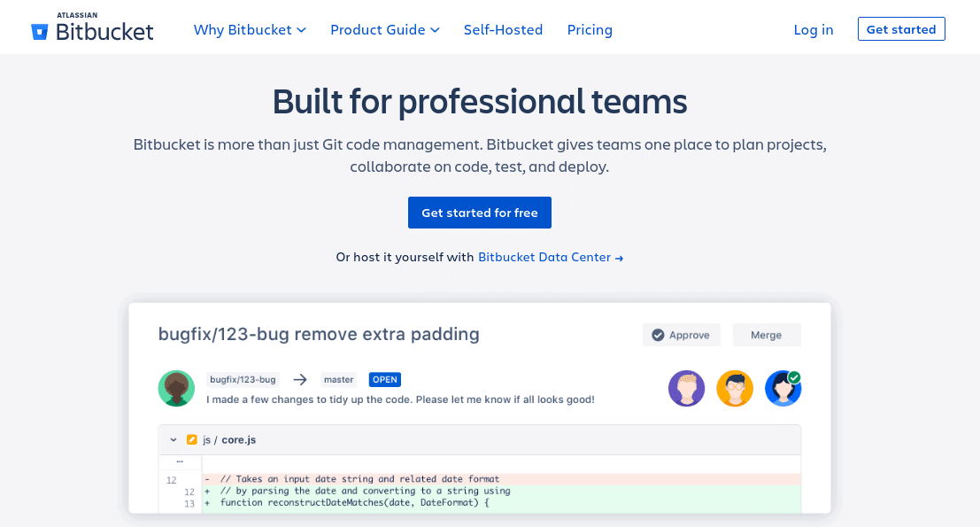Open the Self-Hosted menu item
This screenshot has width=980, height=527.
(503, 29)
